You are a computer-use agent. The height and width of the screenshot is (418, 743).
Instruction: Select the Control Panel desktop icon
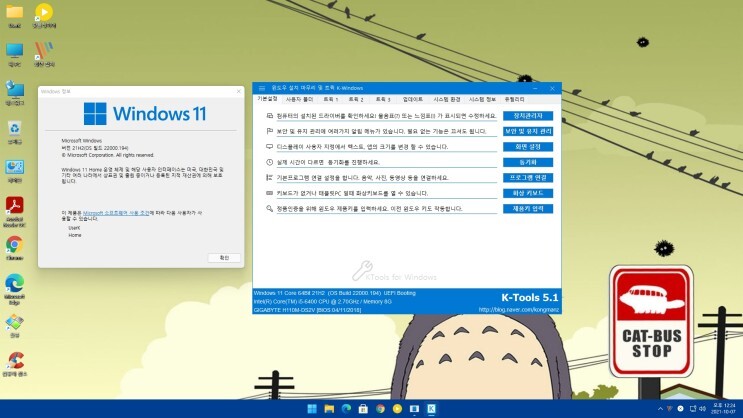click(x=15, y=171)
